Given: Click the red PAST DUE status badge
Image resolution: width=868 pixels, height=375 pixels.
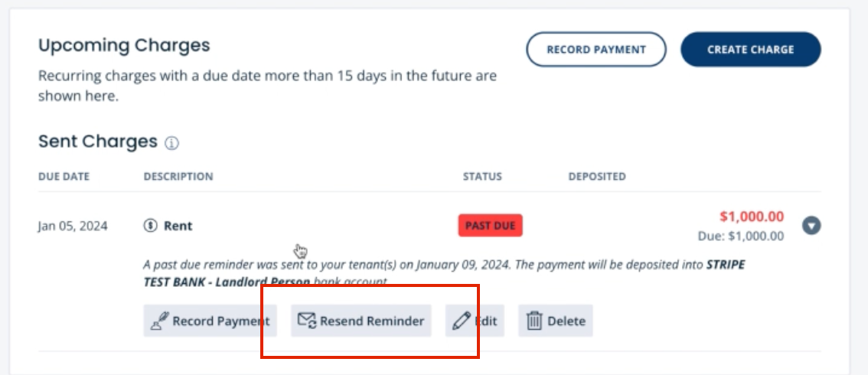Looking at the screenshot, I should (490, 226).
